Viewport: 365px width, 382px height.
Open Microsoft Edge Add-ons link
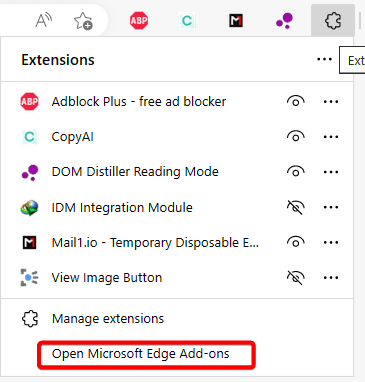pyautogui.click(x=140, y=354)
